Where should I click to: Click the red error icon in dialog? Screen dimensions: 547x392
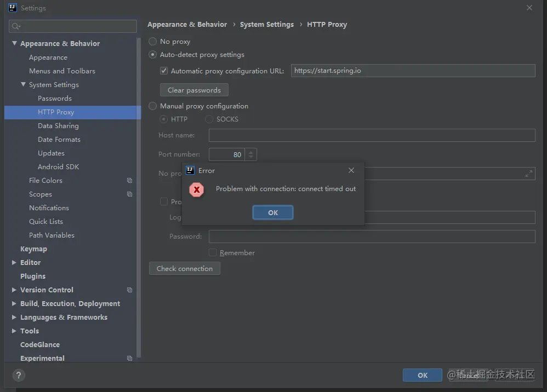(196, 189)
